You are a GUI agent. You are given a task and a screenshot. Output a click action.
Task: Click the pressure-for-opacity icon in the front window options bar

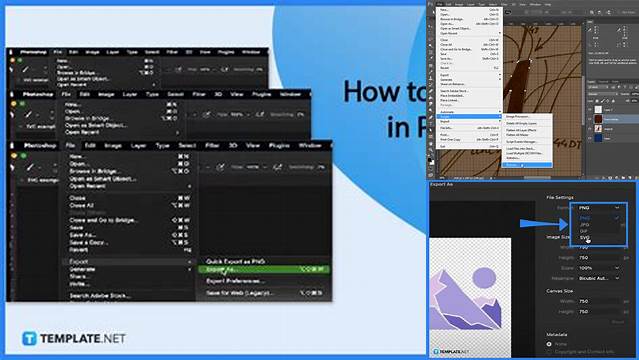click(x=220, y=167)
